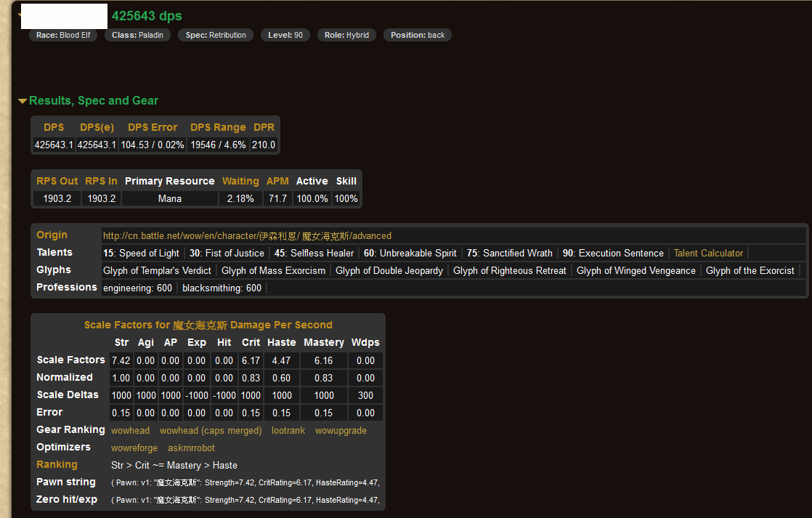Select the DPS Error value 104.53 / 0.02%
The width and height of the screenshot is (812, 518).
point(153,145)
